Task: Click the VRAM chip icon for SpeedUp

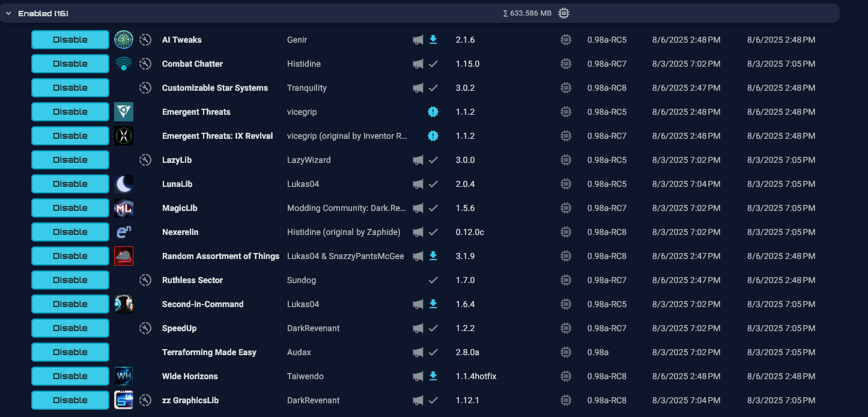Action: pyautogui.click(x=565, y=328)
